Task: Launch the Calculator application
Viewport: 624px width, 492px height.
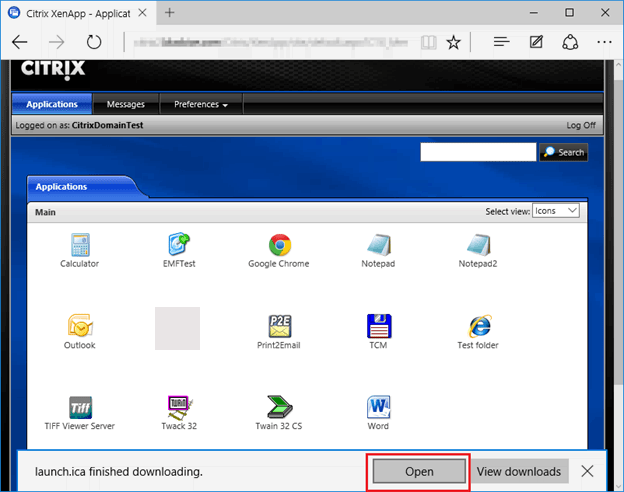Action: click(80, 251)
